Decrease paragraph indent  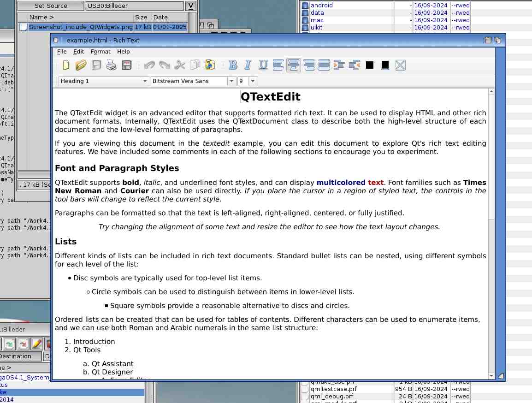coord(355,65)
